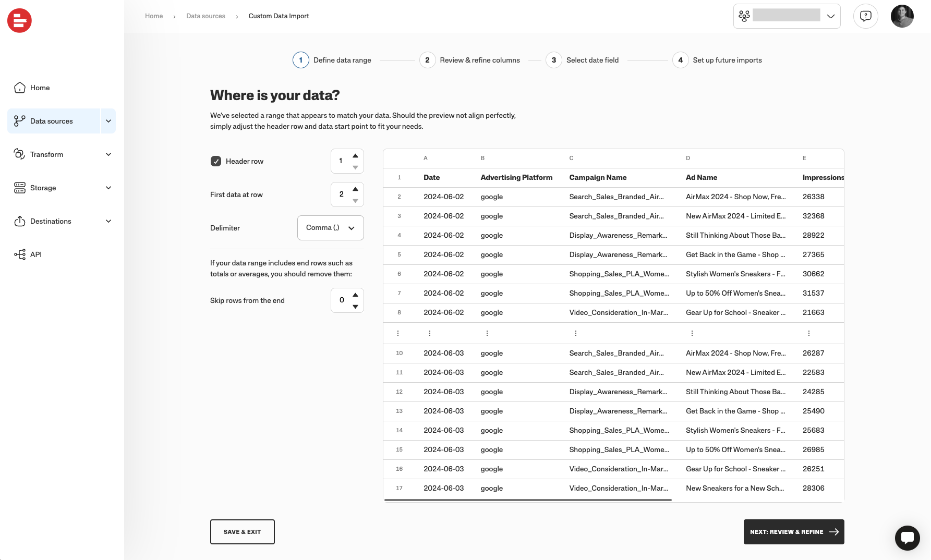Click Custom Data Import breadcrumb
This screenshot has height=560, width=931.
[279, 16]
